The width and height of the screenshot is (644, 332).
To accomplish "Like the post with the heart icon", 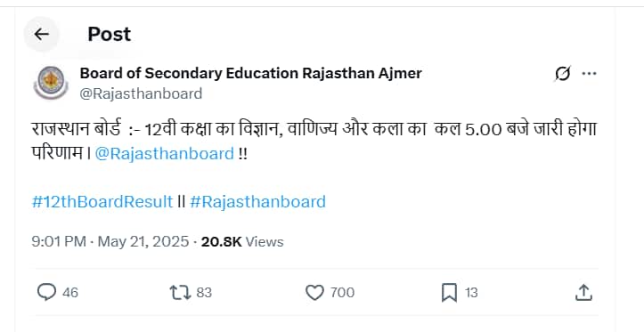I will coord(315,293).
